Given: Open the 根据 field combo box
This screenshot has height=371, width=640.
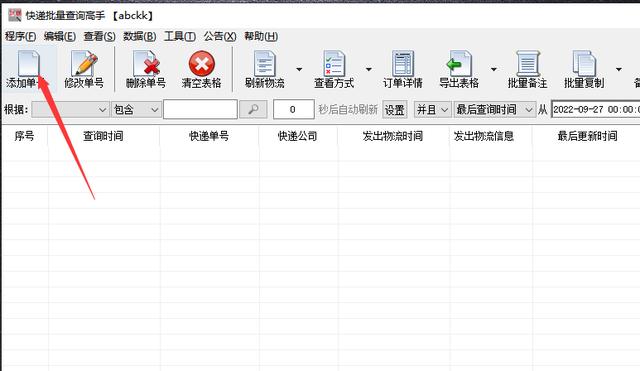Looking at the screenshot, I should pyautogui.click(x=70, y=109).
